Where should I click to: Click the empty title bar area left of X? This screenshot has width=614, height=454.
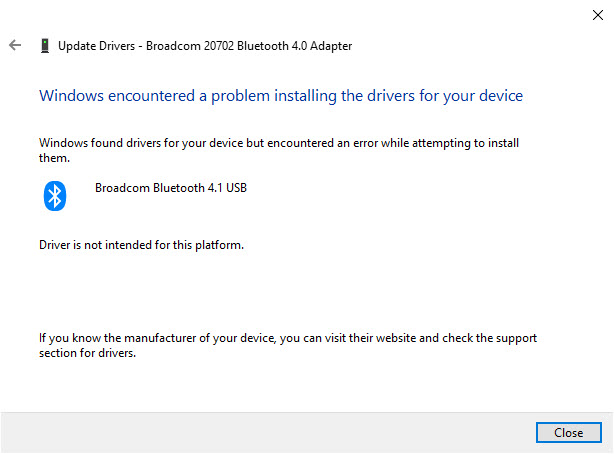[x=300, y=14]
